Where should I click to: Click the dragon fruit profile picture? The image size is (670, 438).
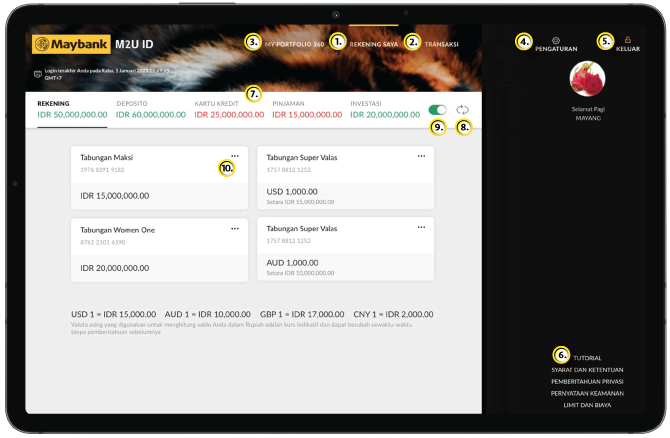588,79
